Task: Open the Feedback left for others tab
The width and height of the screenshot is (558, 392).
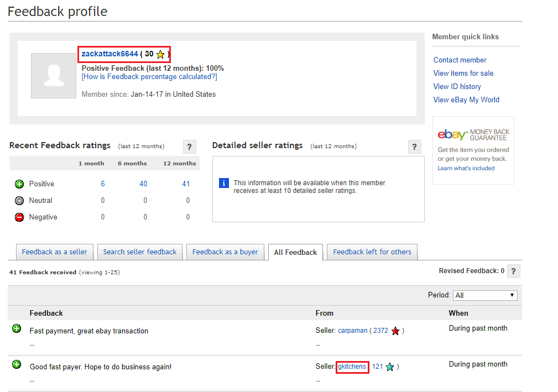Action: (x=372, y=252)
